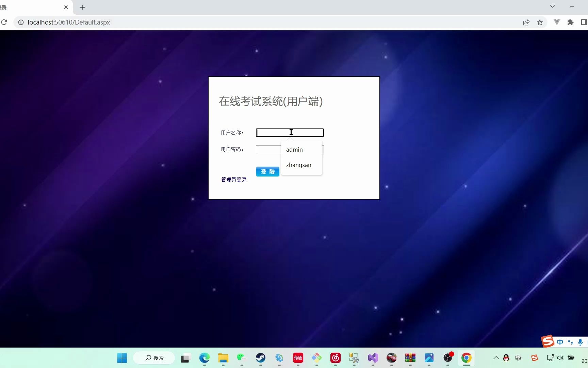
Task: Toggle Sogou input between Chinese and English
Action: pos(560,342)
